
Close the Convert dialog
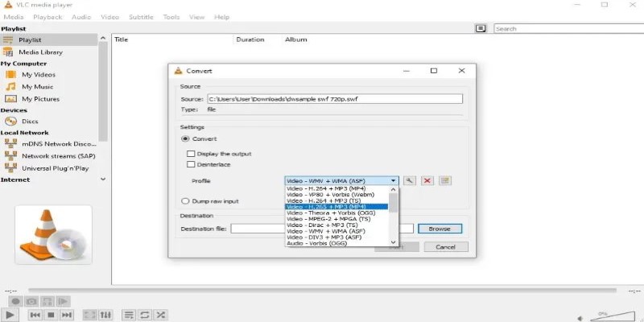click(461, 71)
